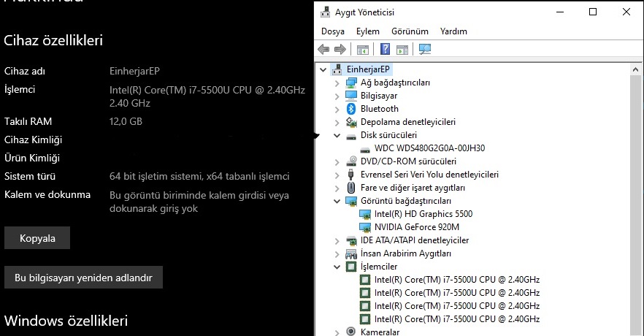
Task: Expand Depolama denetleyicileri node
Action: (337, 123)
